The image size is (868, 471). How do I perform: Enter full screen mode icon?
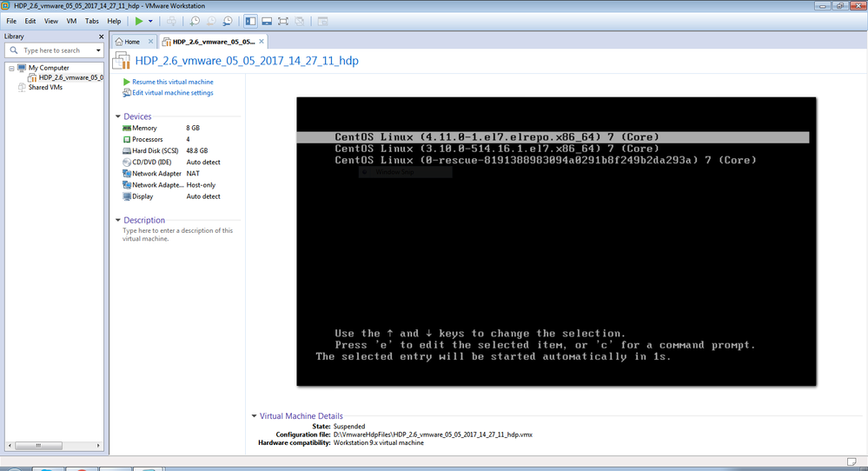point(283,21)
